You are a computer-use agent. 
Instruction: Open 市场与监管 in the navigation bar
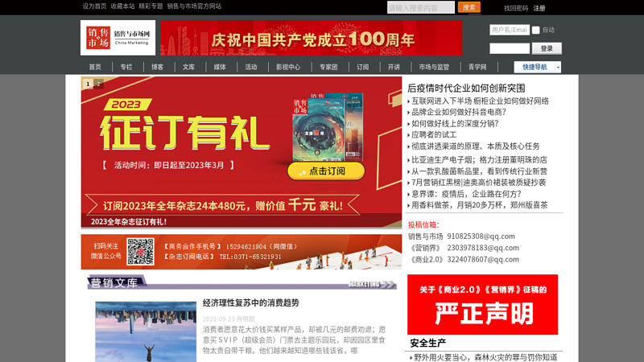[x=434, y=67]
